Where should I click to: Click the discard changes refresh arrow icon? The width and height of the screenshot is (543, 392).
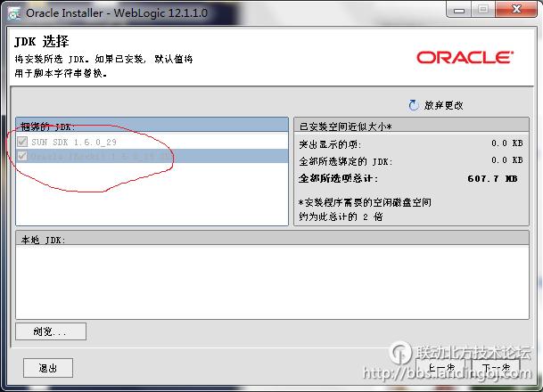coord(414,105)
